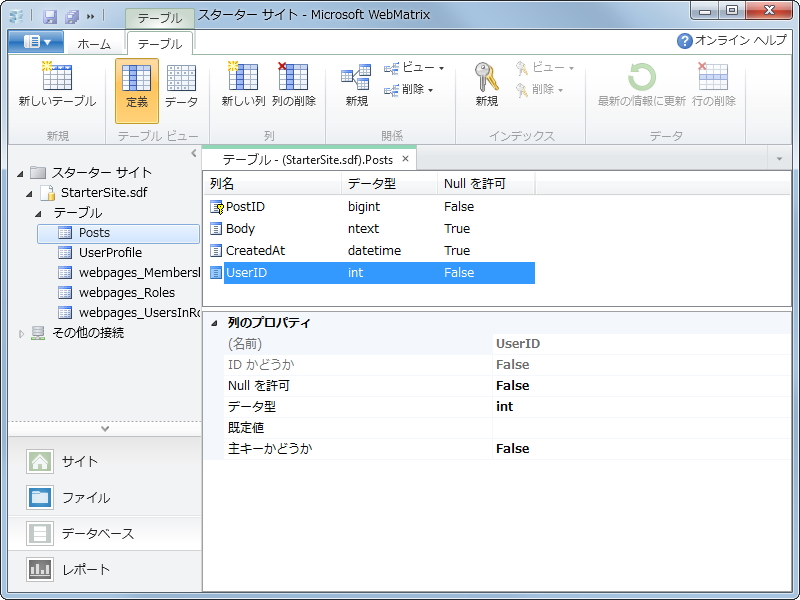Open the ホーム ribbon tab

pyautogui.click(x=94, y=44)
